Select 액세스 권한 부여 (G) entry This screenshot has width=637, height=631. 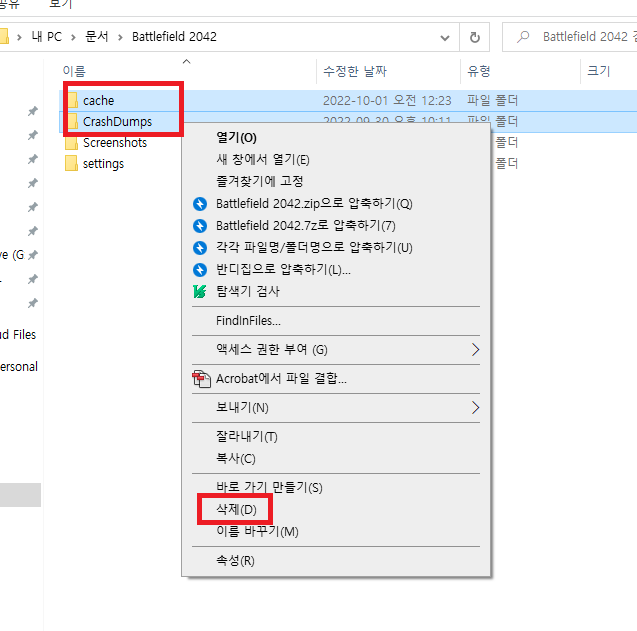click(x=271, y=349)
